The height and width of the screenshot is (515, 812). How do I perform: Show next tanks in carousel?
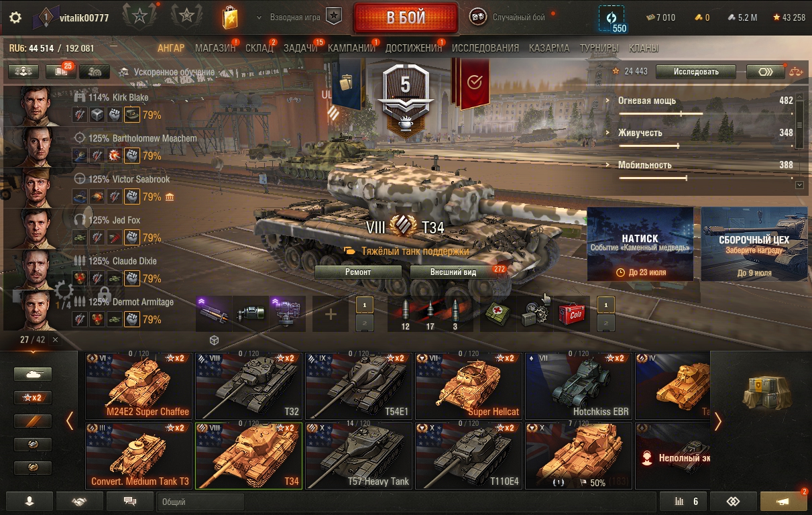718,421
